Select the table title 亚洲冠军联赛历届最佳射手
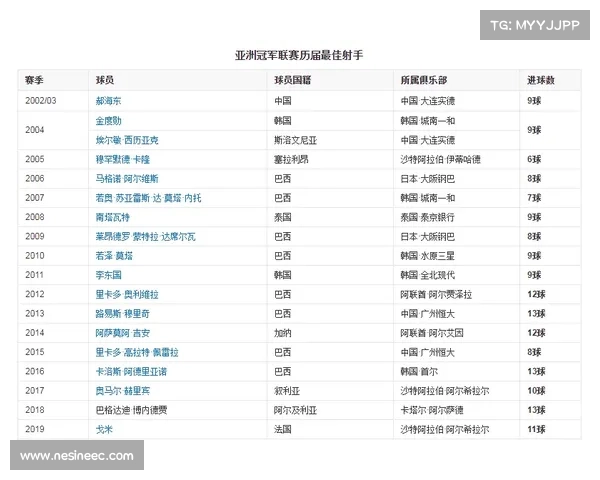 (x=299, y=56)
